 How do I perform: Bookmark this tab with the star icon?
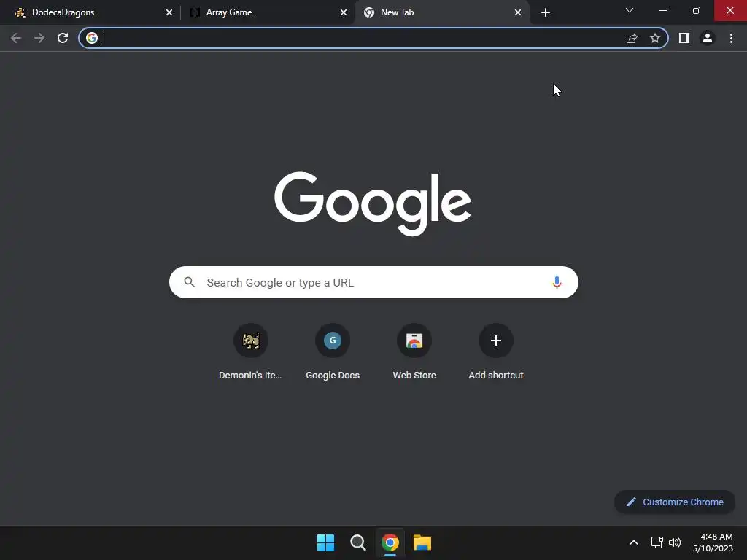coord(655,38)
